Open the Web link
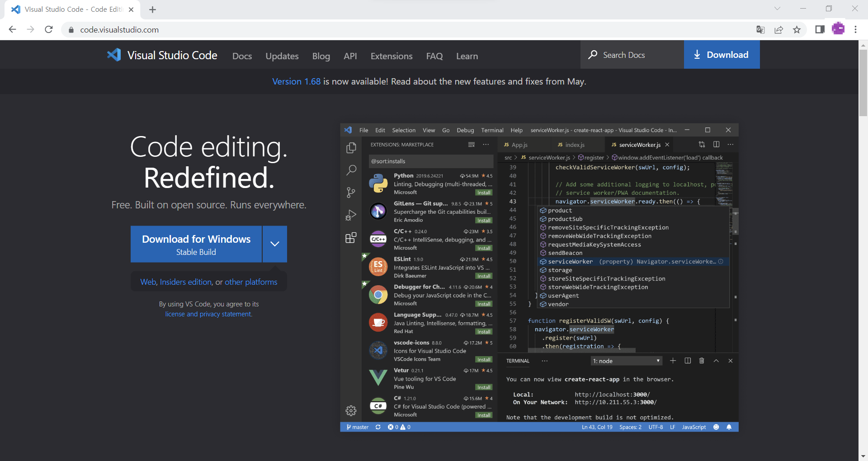This screenshot has height=461, width=868. tap(148, 282)
